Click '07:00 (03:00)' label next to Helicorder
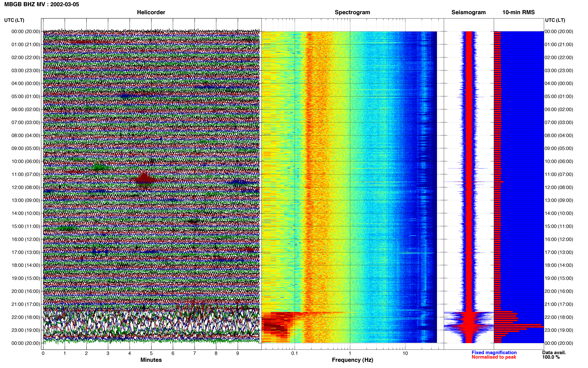Viewport: 588px width, 368px height. 26,122
